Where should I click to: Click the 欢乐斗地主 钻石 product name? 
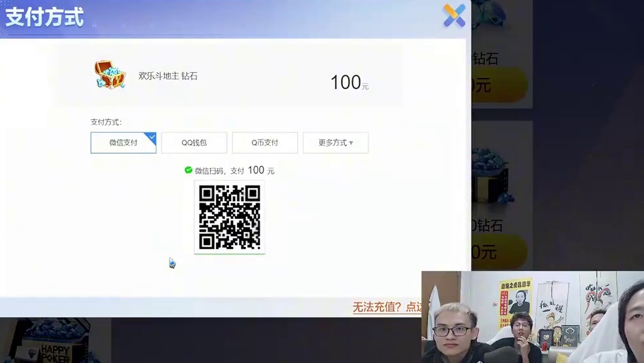[x=168, y=75]
